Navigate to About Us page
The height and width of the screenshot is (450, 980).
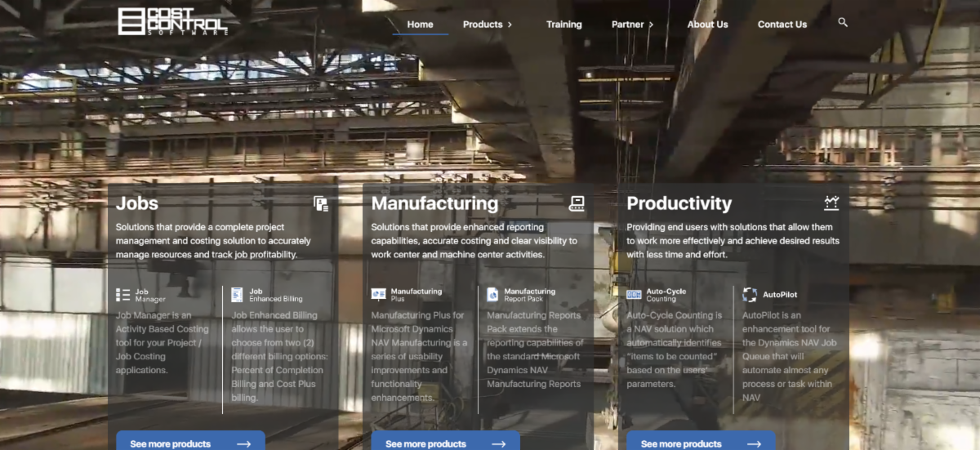(707, 25)
